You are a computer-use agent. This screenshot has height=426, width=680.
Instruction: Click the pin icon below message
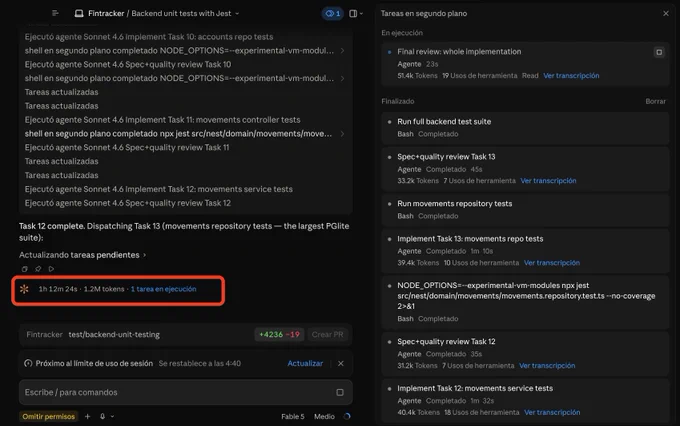click(38, 269)
